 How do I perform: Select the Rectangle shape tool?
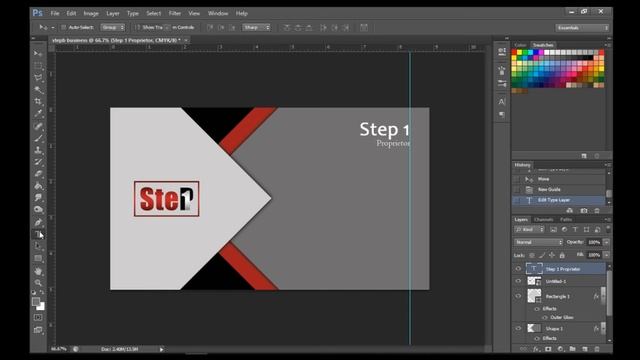pyautogui.click(x=38, y=258)
